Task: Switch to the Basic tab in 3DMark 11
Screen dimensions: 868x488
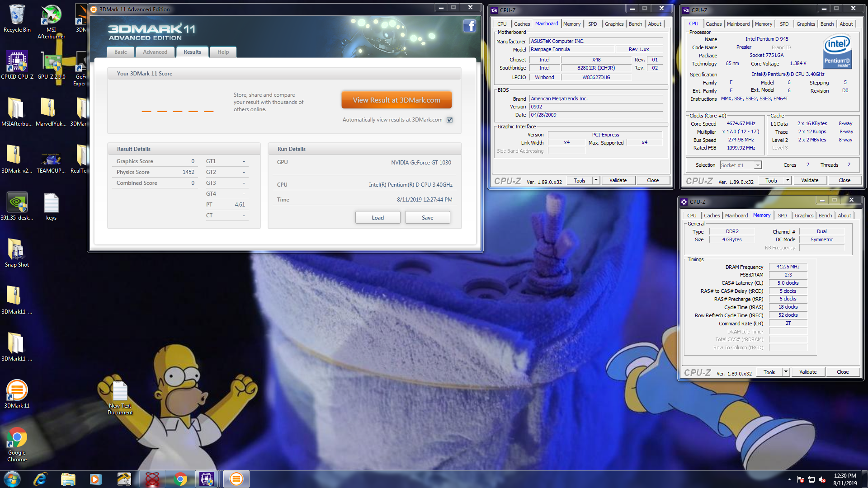Action: coord(120,52)
